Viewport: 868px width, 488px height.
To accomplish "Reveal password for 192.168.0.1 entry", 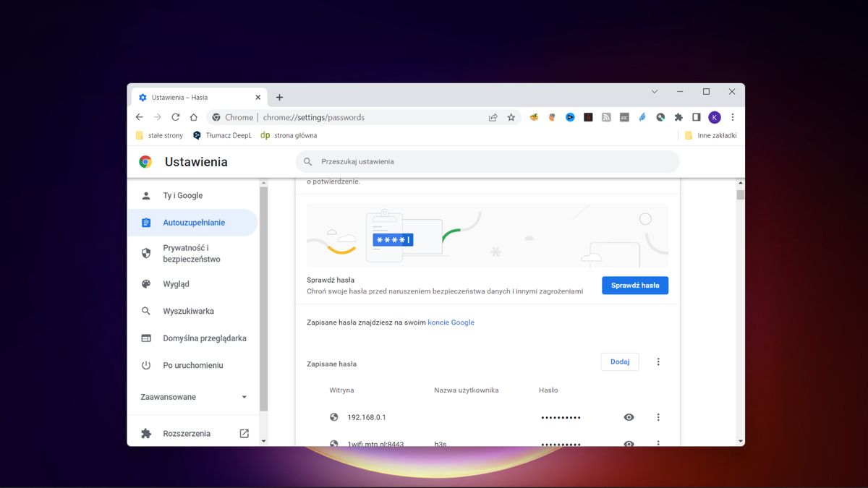I will (628, 416).
